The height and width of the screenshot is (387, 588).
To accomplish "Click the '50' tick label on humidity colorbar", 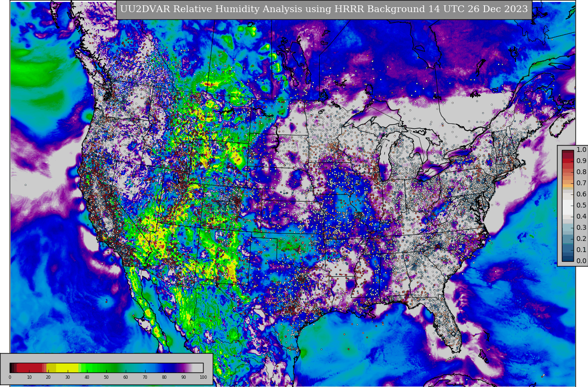I will click(x=106, y=377).
